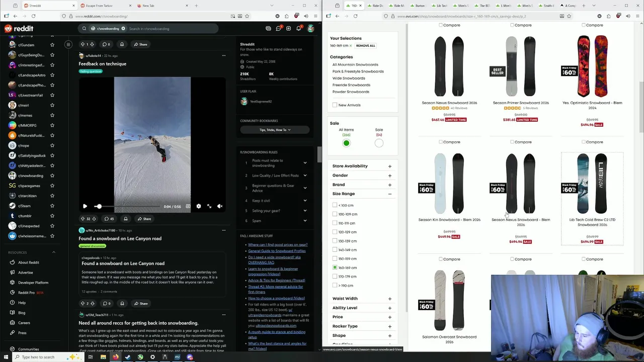Open About Reddit in the sidebar

click(29, 262)
